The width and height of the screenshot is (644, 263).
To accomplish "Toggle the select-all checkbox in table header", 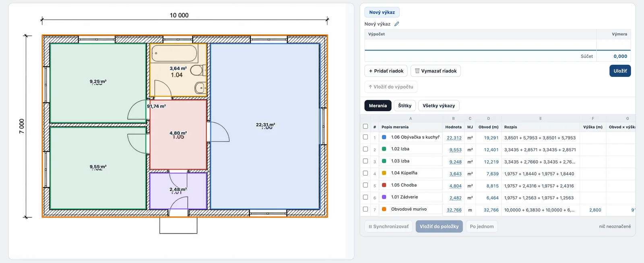I will click(365, 126).
